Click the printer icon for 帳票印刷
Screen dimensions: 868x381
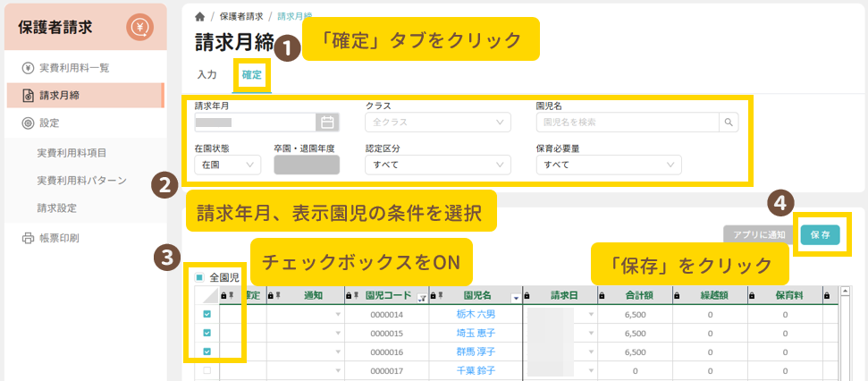click(x=28, y=238)
